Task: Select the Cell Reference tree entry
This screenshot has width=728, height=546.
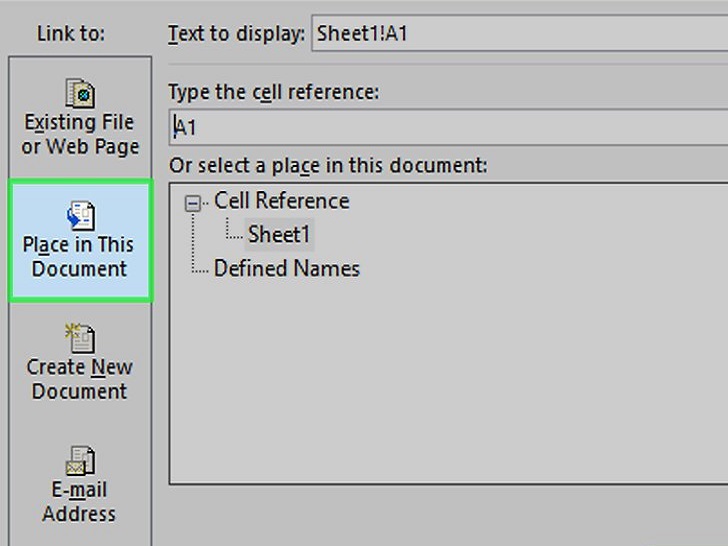Action: pos(281,201)
